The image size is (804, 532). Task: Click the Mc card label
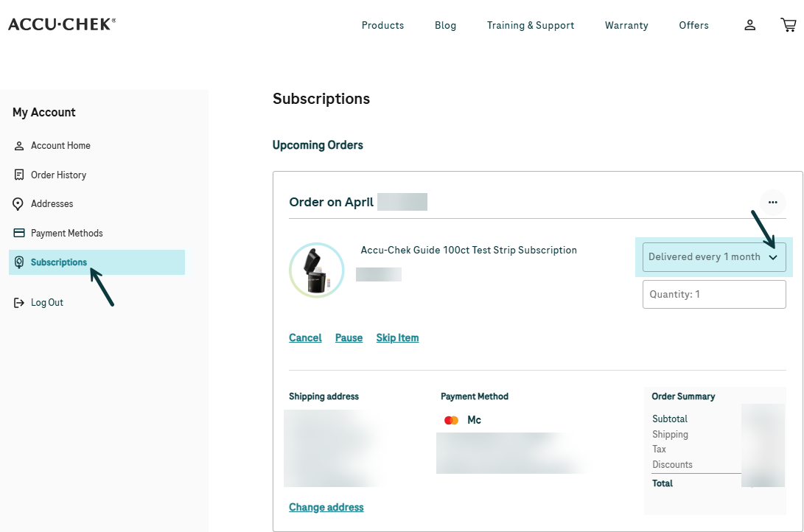point(474,420)
